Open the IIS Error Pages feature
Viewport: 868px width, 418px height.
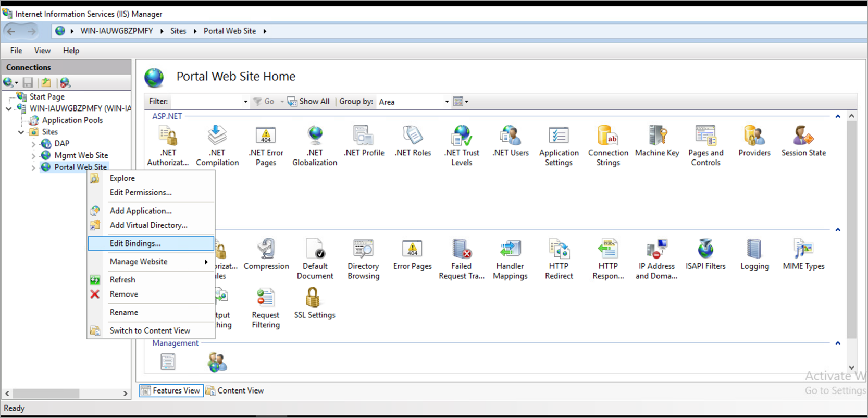[413, 255]
